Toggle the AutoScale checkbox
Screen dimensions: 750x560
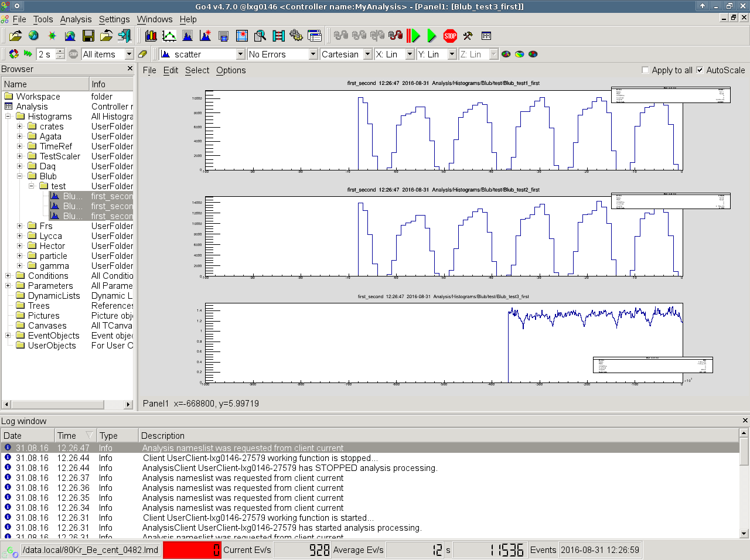click(x=700, y=70)
